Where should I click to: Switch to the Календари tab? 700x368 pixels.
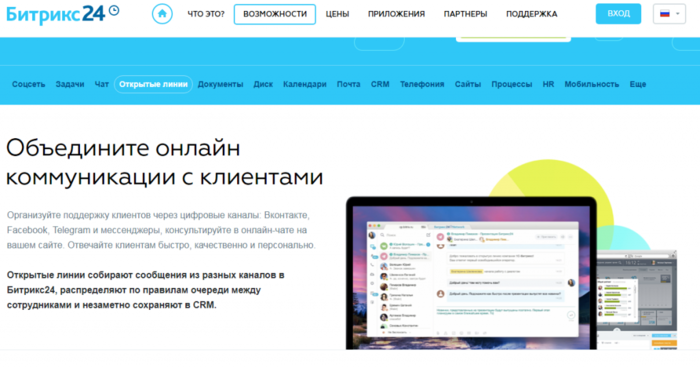pos(304,84)
